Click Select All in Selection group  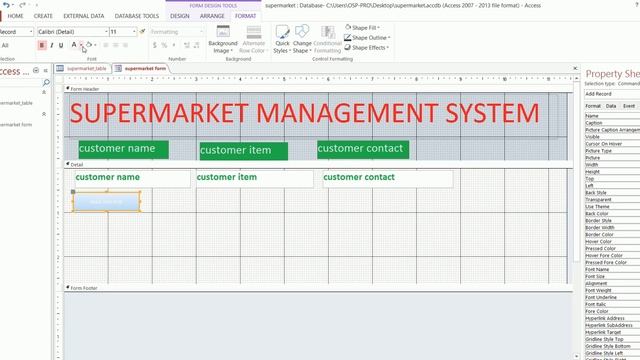(5, 45)
